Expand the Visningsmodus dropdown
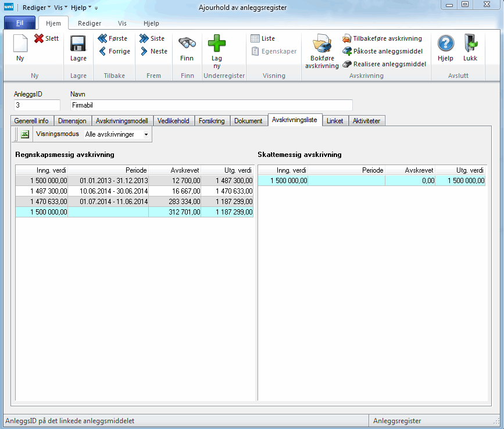 pos(145,134)
